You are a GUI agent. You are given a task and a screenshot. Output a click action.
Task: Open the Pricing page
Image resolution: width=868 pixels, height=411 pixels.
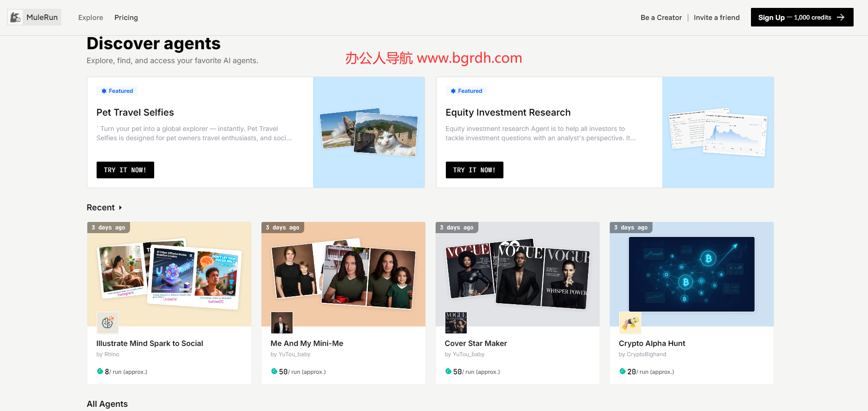pyautogui.click(x=126, y=18)
